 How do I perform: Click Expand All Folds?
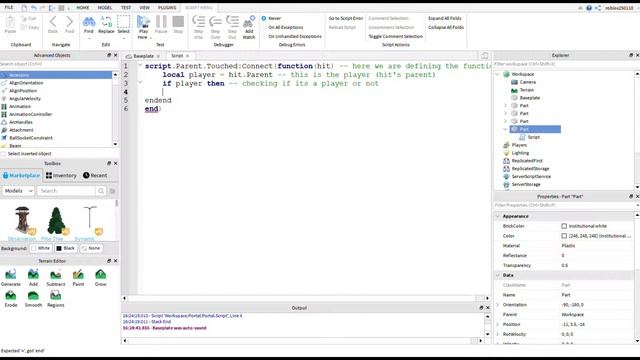pyautogui.click(x=444, y=18)
